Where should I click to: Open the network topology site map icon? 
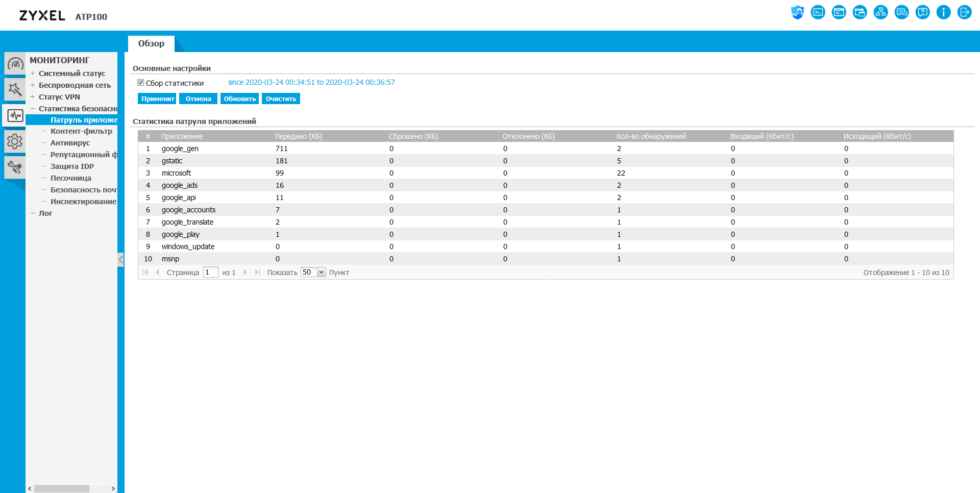click(881, 12)
